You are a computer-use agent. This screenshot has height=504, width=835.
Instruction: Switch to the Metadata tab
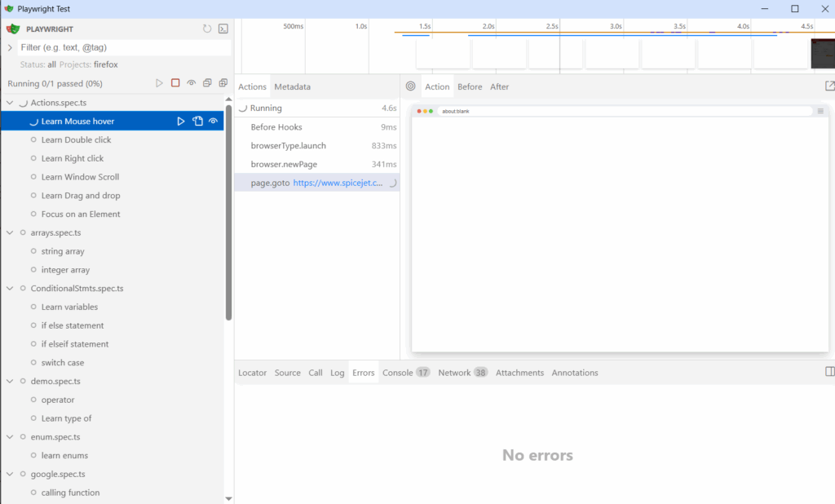292,86
